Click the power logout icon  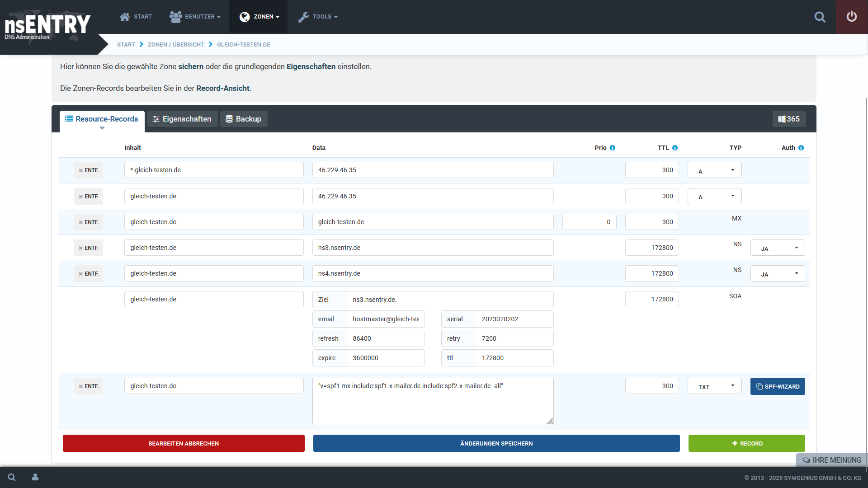click(851, 17)
